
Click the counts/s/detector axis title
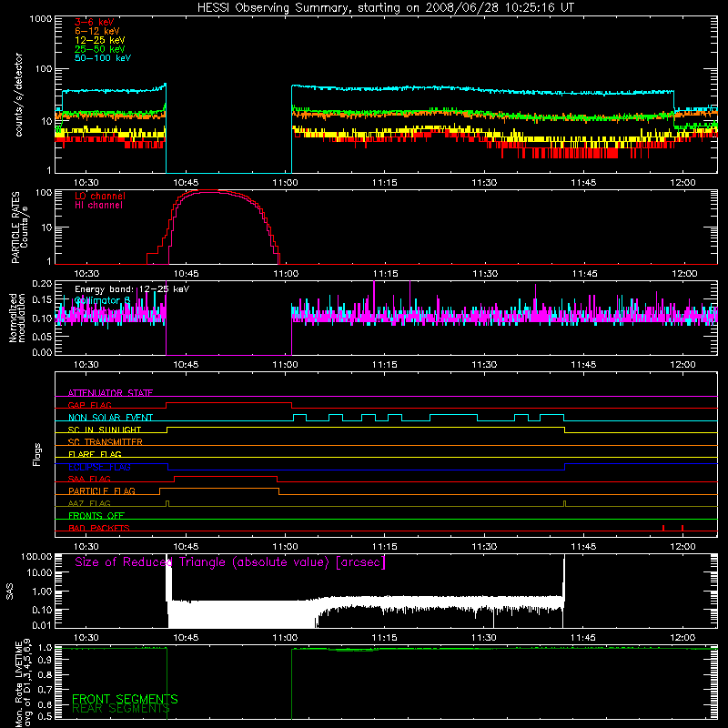18,95
